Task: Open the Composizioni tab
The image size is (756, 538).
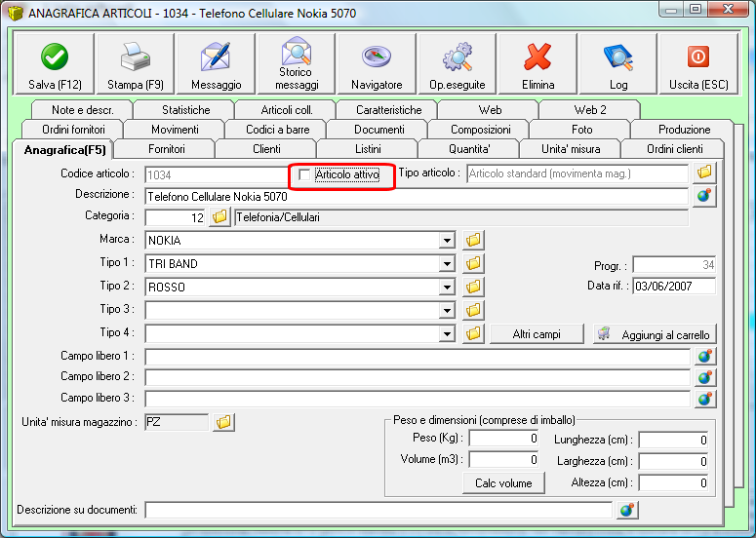Action: pyautogui.click(x=480, y=129)
